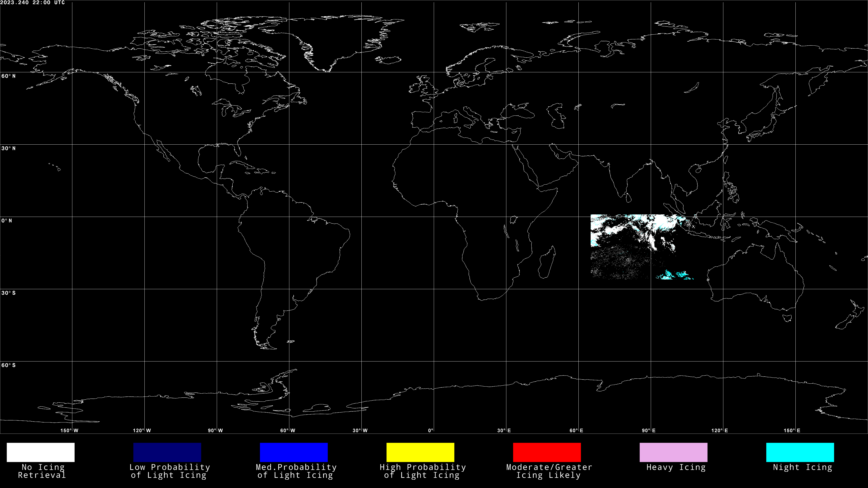868x488 pixels.
Task: Click the blue Med. Probability swatch
Action: click(x=294, y=452)
